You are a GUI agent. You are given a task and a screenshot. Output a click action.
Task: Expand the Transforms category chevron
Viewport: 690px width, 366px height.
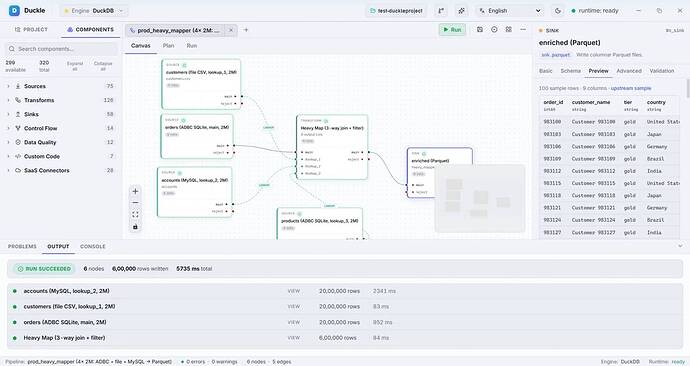tap(8, 100)
